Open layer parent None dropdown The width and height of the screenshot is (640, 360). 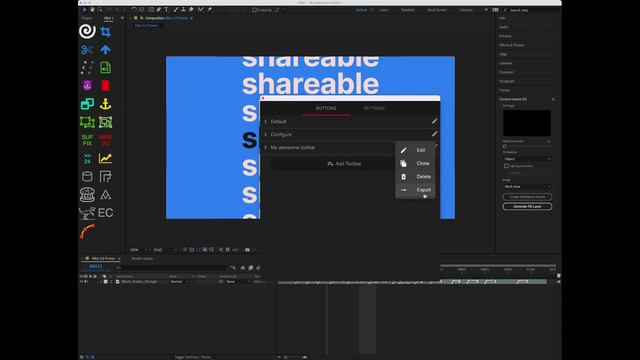pos(238,282)
